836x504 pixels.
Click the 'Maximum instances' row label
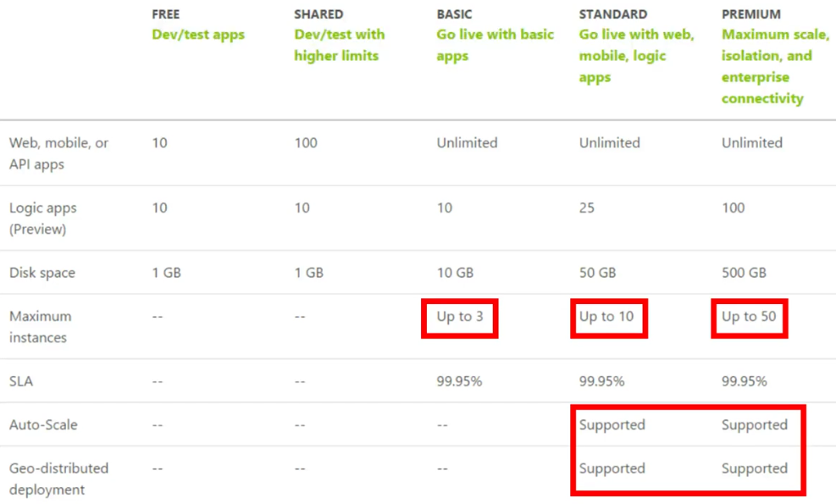tap(40, 327)
